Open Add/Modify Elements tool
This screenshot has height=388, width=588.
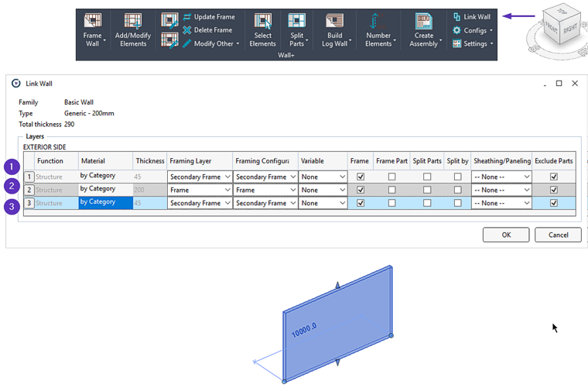coord(132,22)
